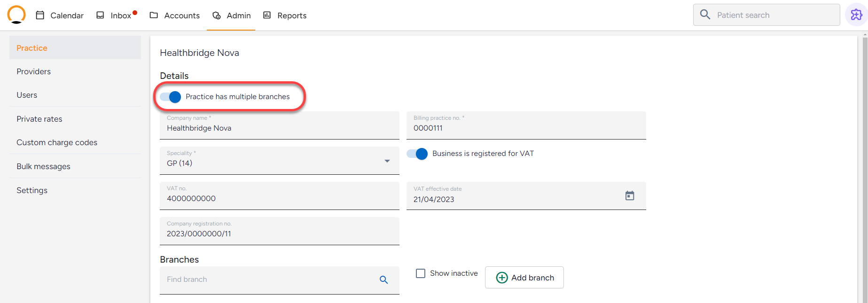Open the purple assistant icon top right
Screen dimensions: 868x303
pos(856,15)
